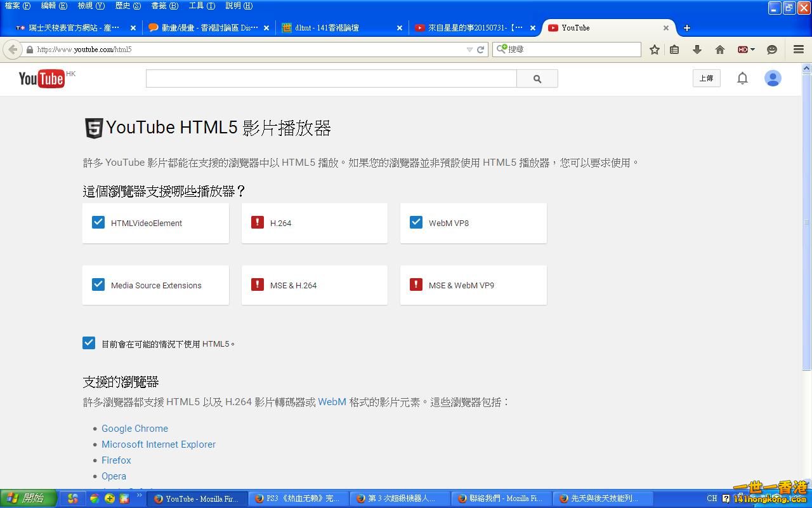Screen dimensions: 812x508
Task: Click the search engine magnifier icon
Action: pos(501,49)
